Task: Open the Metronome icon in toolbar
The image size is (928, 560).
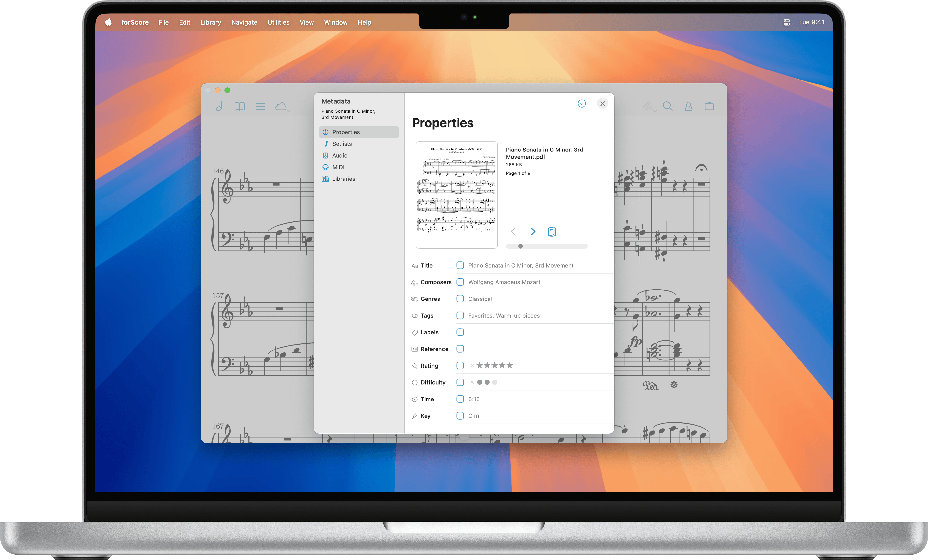Action: pos(688,107)
